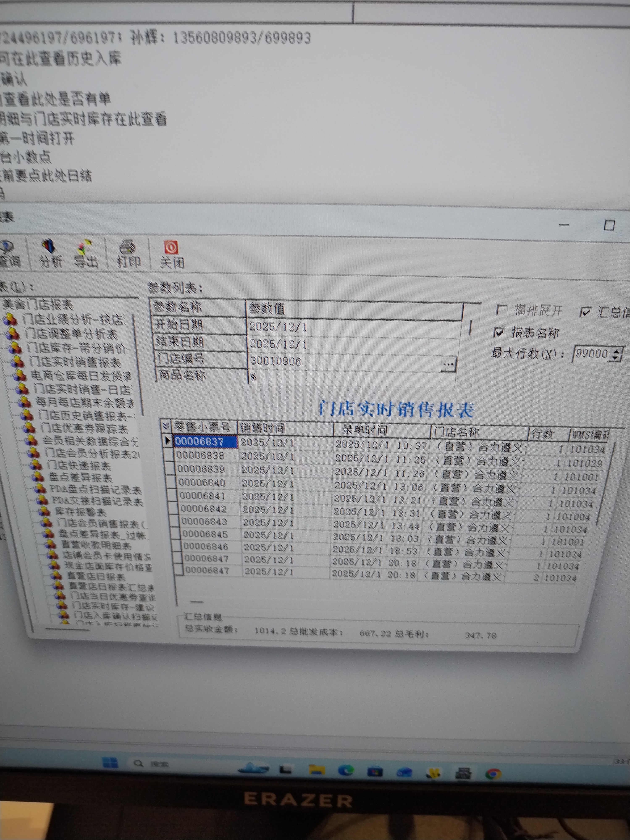The height and width of the screenshot is (840, 630).
Task: Enable the 横排展开 checkbox
Action: click(502, 311)
